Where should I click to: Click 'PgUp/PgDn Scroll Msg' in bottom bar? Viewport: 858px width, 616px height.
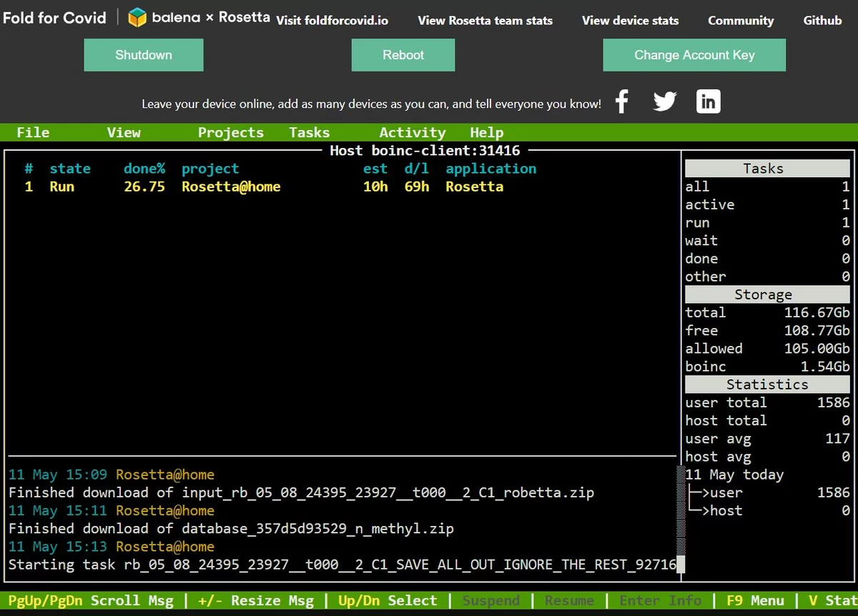[x=90, y=600]
